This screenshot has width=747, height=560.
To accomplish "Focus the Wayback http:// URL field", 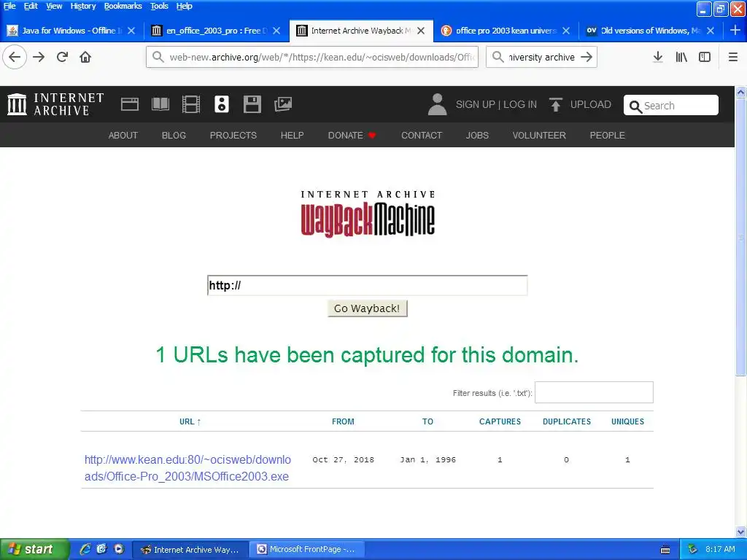I will (368, 285).
